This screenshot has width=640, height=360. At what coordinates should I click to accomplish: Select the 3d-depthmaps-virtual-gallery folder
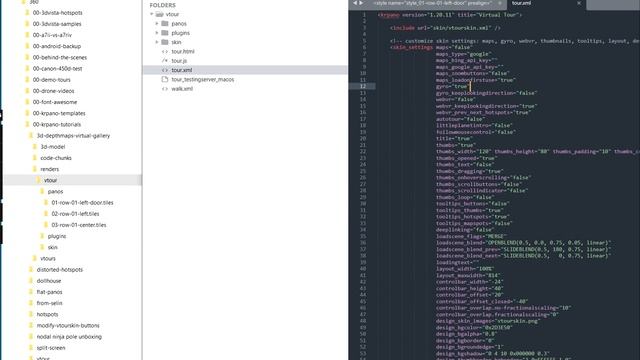73,136
